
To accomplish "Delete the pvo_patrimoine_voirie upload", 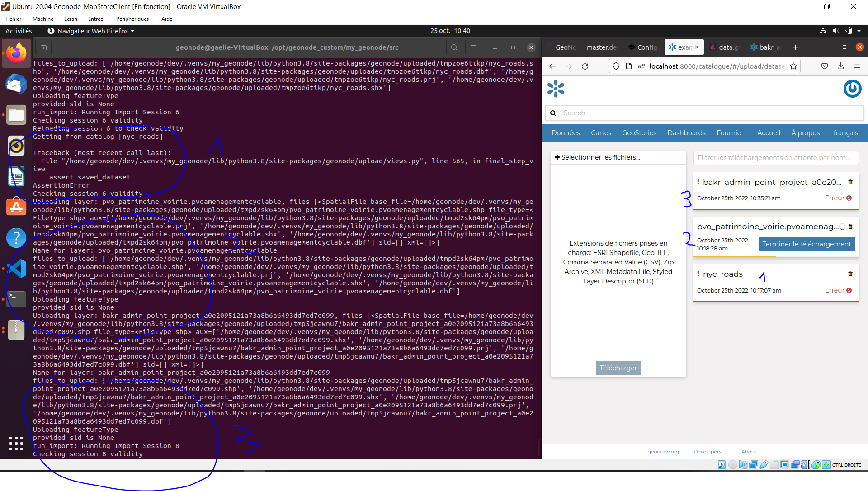I will point(850,227).
